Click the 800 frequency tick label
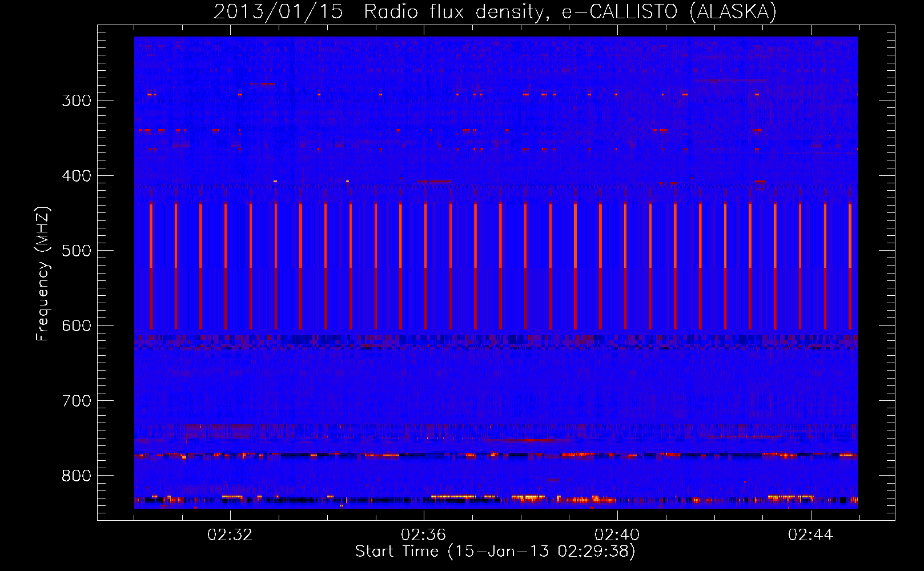This screenshot has height=571, width=924. pyautogui.click(x=77, y=476)
